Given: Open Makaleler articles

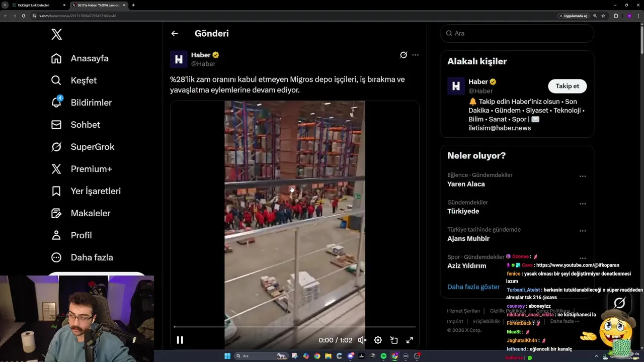Looking at the screenshot, I should point(80,213).
